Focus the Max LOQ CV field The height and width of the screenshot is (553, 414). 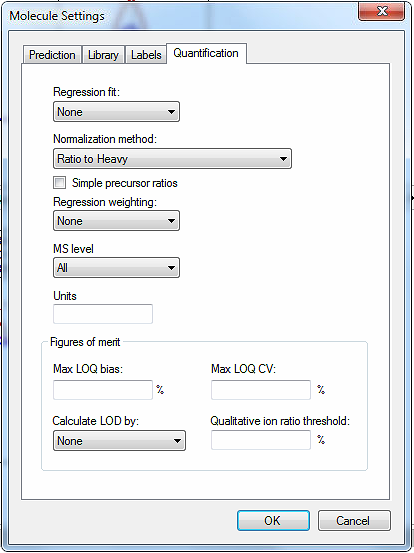[261, 390]
